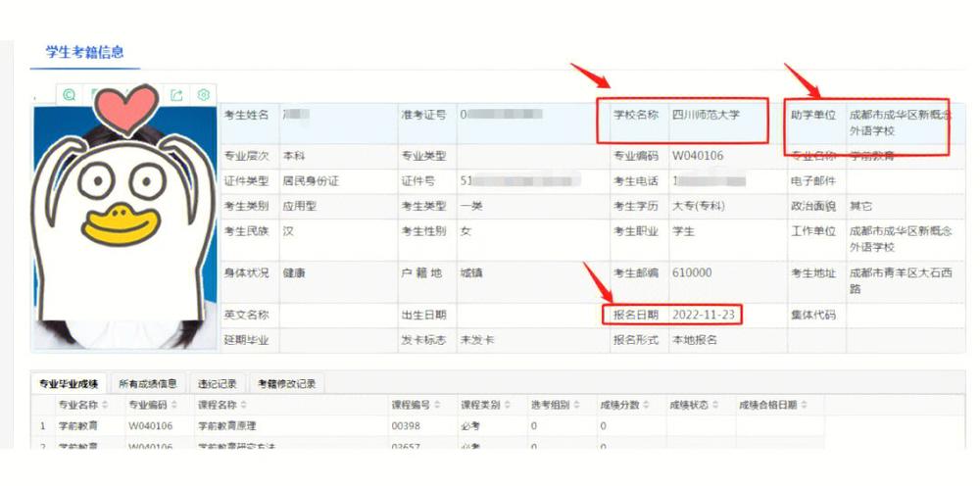Open the 考籍修改记录 tab
Screen dimensions: 980x490
287,384
